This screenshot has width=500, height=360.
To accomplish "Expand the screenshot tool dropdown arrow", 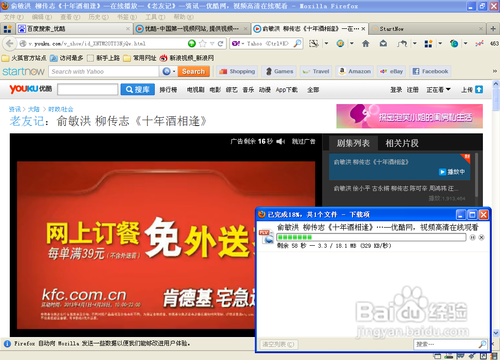I will click(x=326, y=43).
